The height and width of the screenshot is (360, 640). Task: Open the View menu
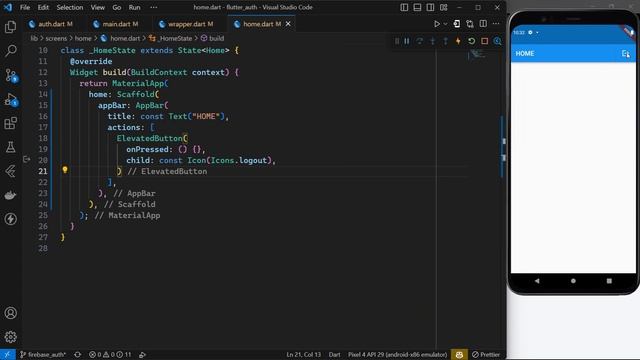(x=98, y=7)
